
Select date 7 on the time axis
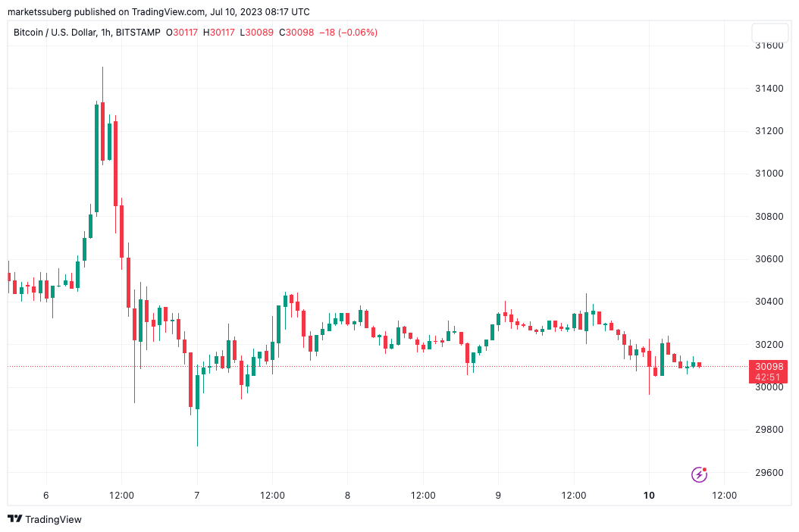point(197,496)
